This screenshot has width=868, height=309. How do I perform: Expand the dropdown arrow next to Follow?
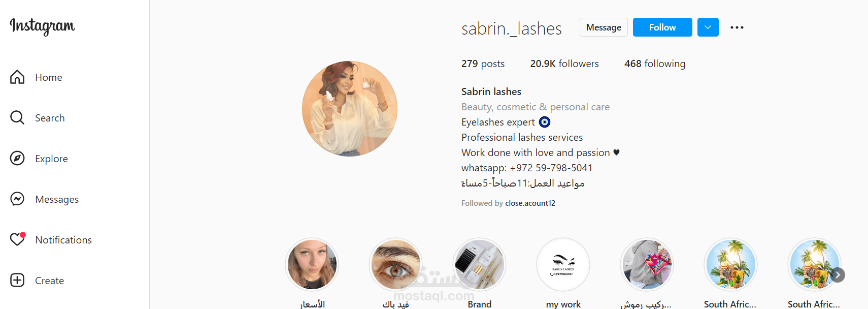(x=708, y=27)
